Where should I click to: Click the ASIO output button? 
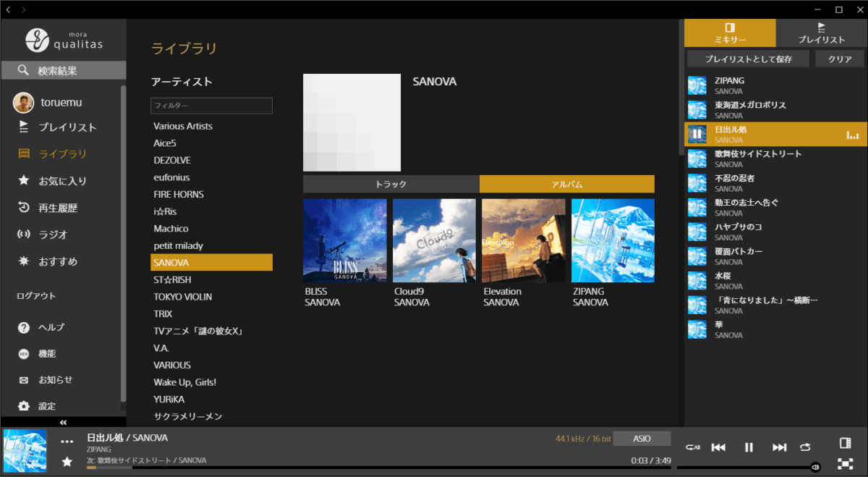[x=642, y=439]
